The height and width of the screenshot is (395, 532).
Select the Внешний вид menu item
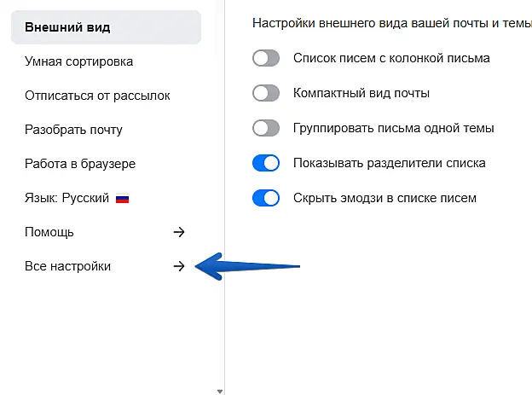click(68, 27)
